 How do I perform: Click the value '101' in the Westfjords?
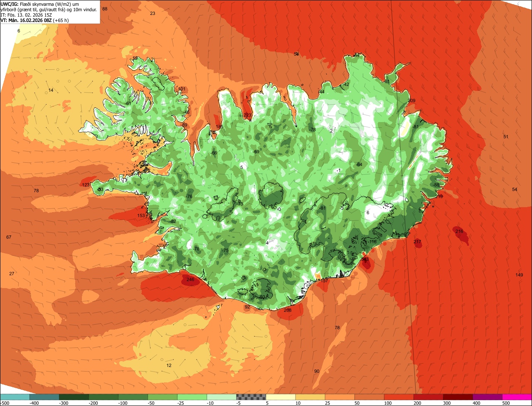coord(182,89)
